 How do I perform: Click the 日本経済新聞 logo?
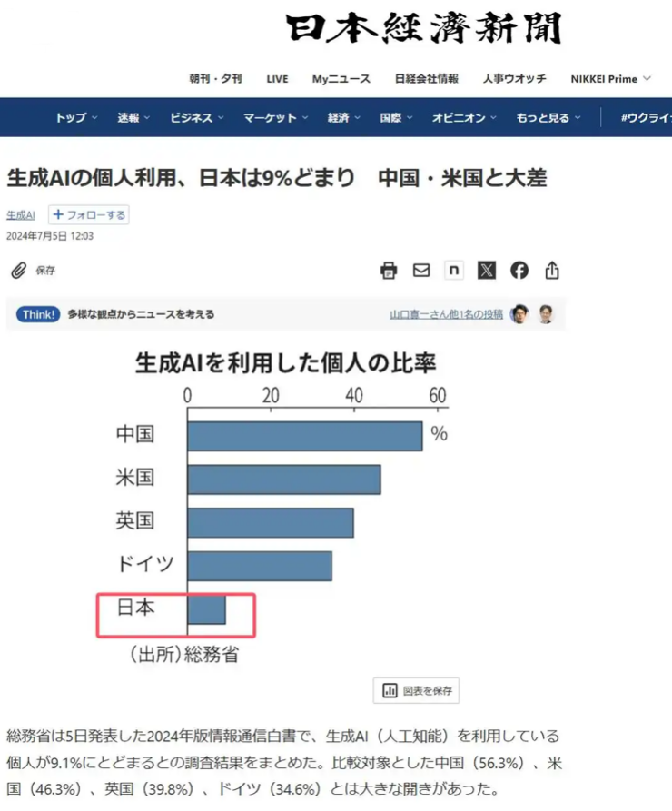tap(425, 28)
